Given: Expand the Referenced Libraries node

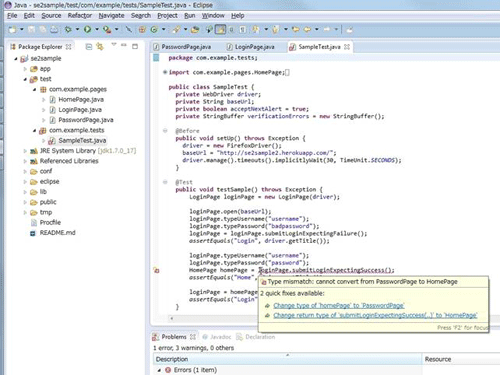Looking at the screenshot, I should tap(25, 161).
